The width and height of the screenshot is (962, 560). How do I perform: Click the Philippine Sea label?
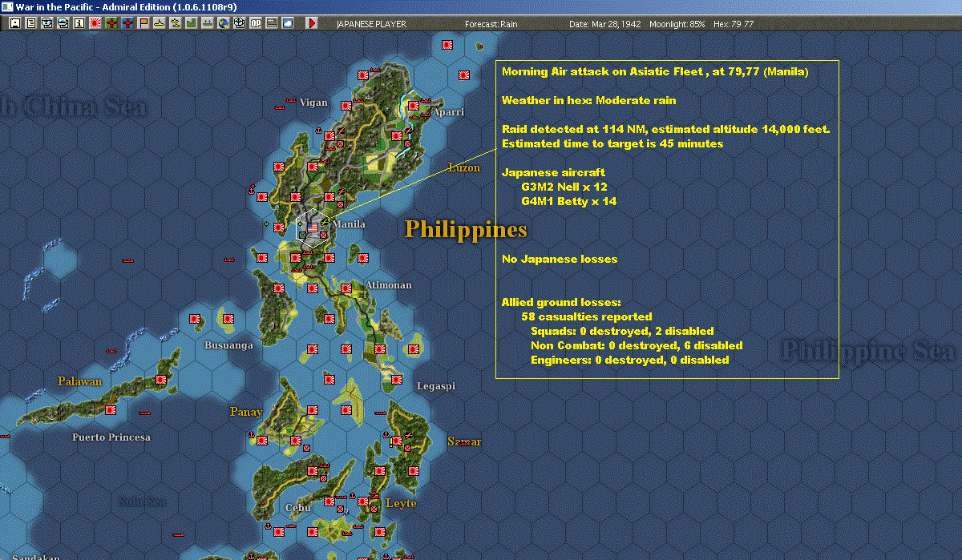(868, 351)
